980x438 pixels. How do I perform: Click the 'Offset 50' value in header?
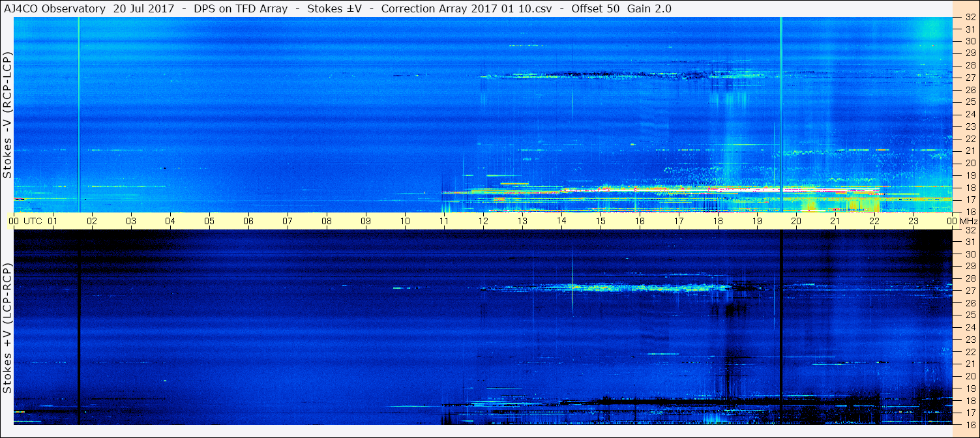[x=595, y=8]
